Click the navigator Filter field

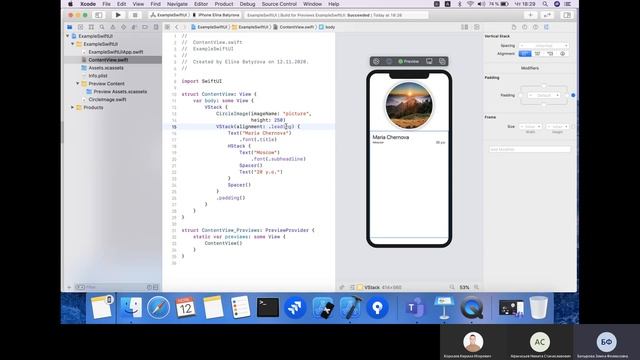[116, 287]
